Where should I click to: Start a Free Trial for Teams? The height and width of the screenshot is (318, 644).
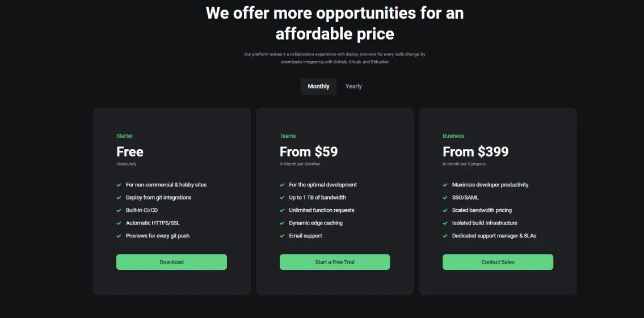coord(334,262)
